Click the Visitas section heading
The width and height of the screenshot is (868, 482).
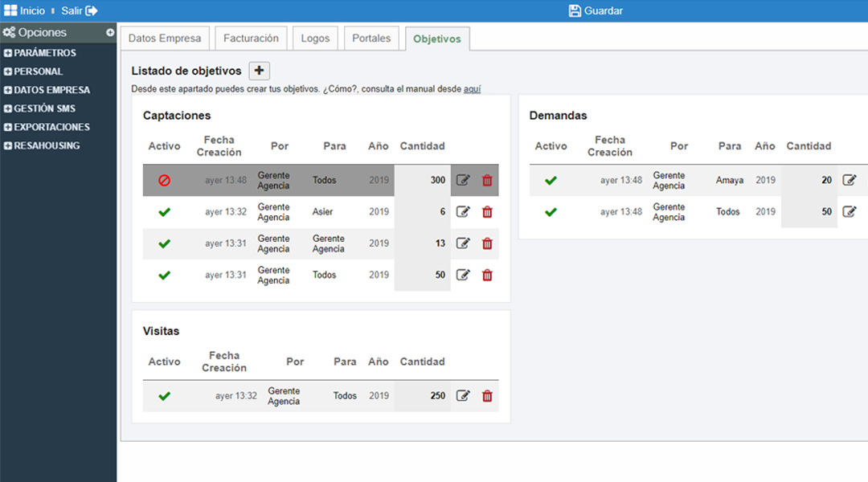point(161,331)
